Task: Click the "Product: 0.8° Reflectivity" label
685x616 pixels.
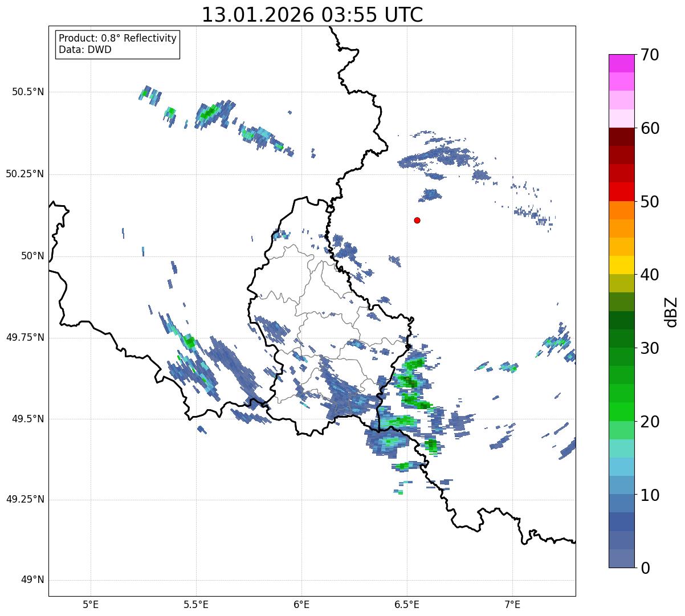Action: (x=118, y=38)
